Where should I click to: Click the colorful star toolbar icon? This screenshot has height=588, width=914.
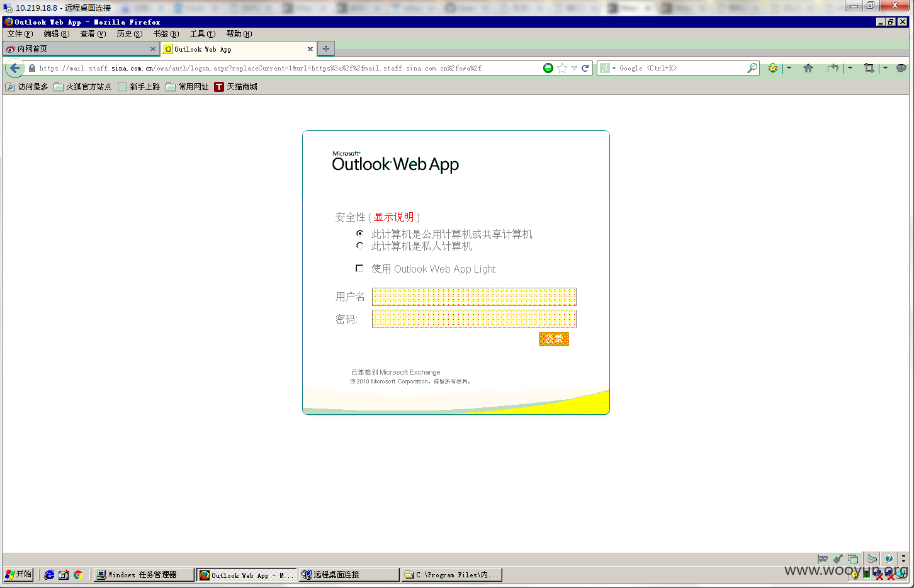773,68
